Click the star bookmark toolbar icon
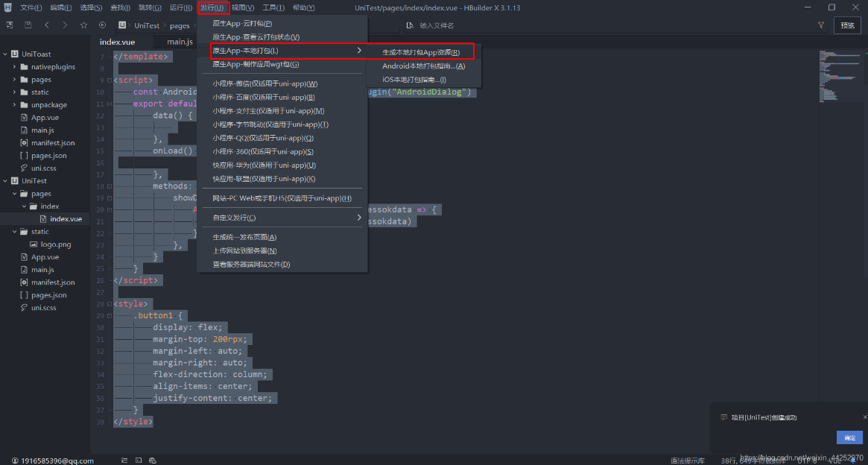Viewport: 868px width, 465px height. (83, 25)
